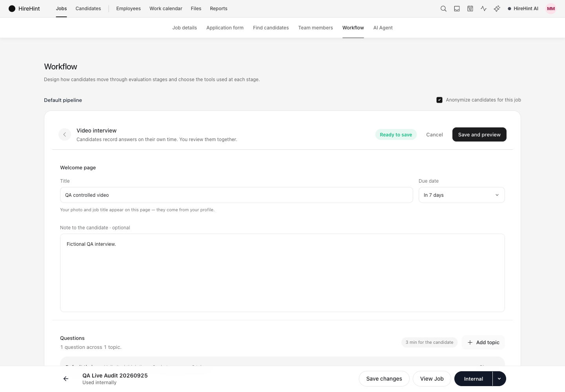Cancel the video interview edits
This screenshot has width=565, height=392.
pos(434,134)
